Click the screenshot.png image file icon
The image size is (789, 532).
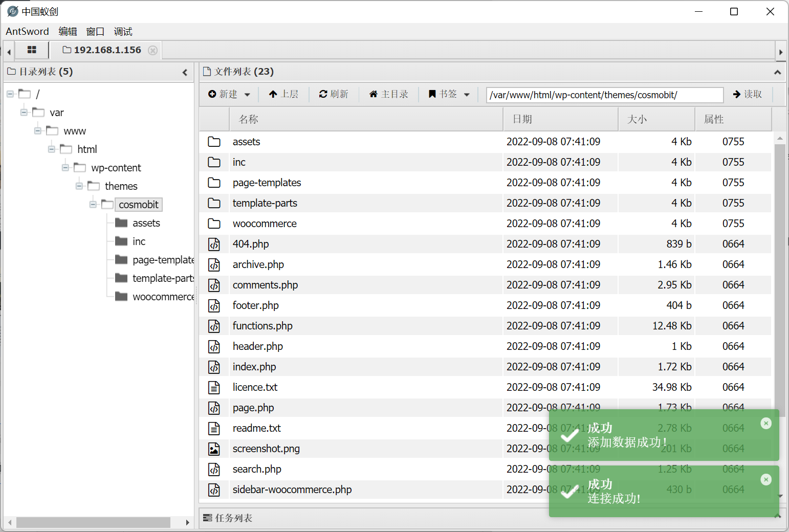tap(214, 449)
